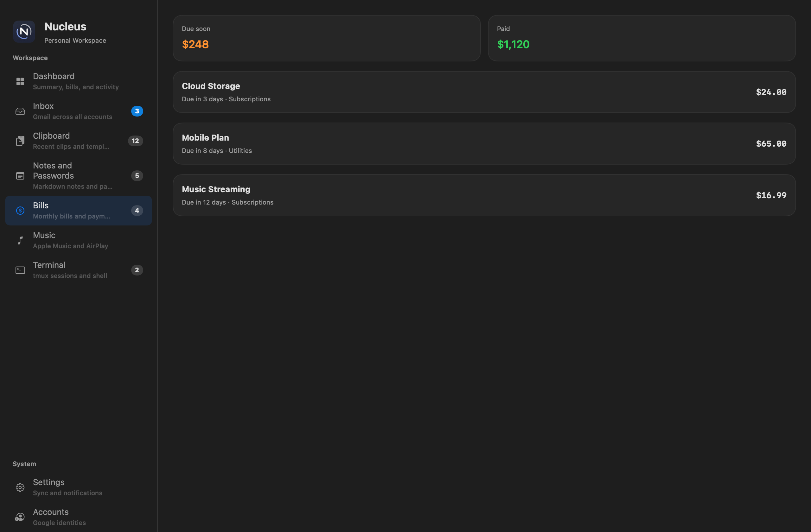Click 'Google identities' subtitle
The image size is (811, 532).
click(59, 522)
